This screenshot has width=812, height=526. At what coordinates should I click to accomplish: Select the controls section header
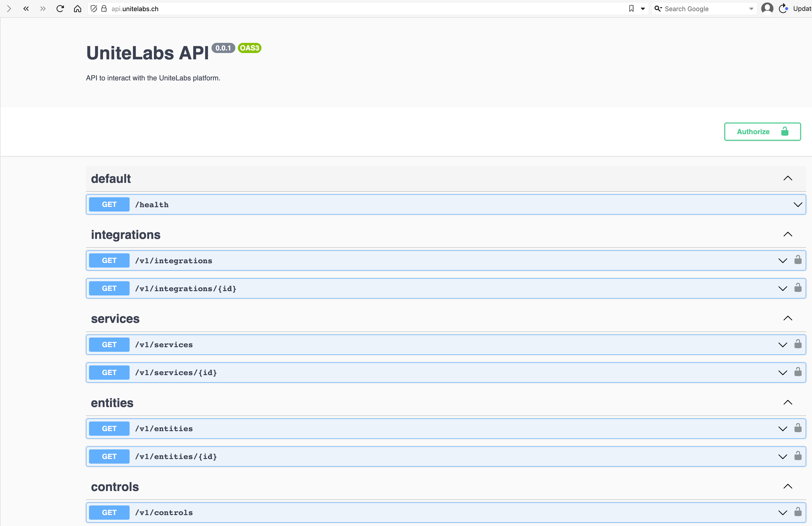(x=115, y=487)
